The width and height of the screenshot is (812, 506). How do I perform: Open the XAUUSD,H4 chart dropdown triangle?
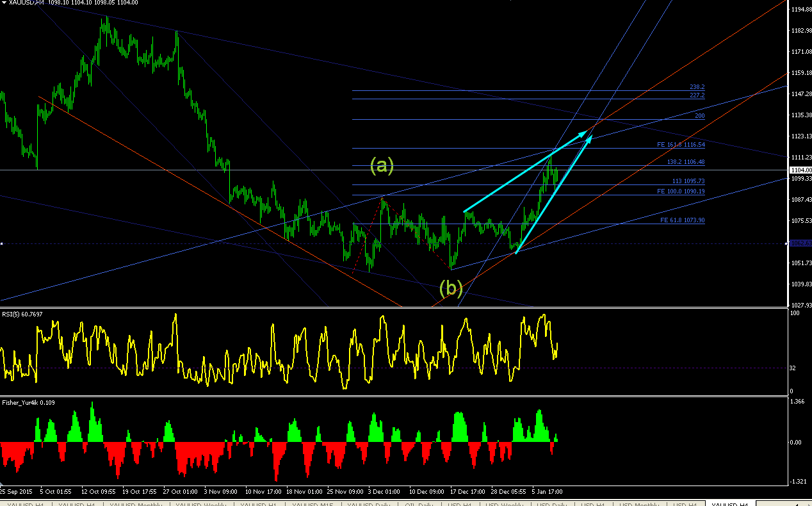(4, 3)
